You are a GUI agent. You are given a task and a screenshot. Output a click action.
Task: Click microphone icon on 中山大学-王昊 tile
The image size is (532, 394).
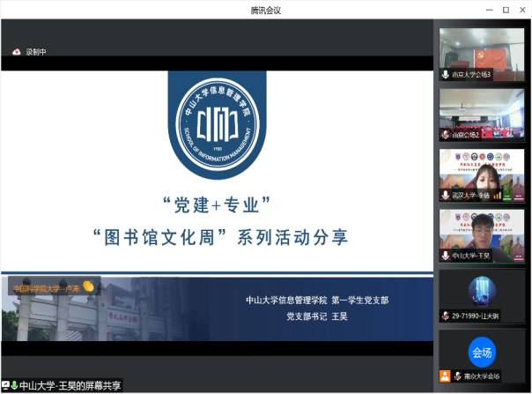click(446, 256)
